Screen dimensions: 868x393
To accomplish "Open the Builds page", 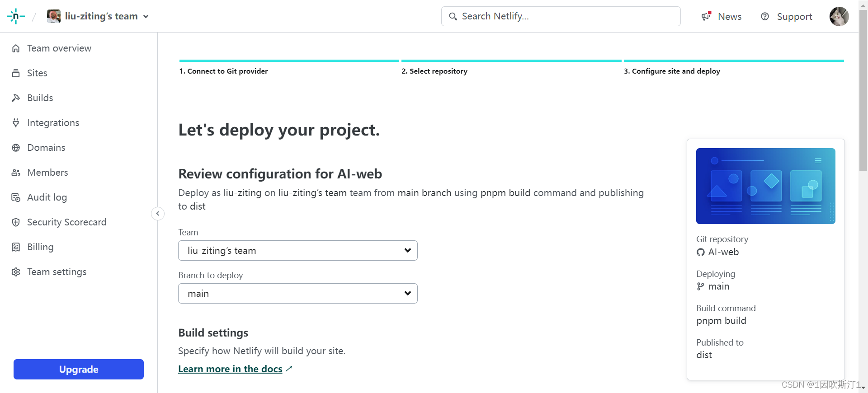I will [x=40, y=98].
